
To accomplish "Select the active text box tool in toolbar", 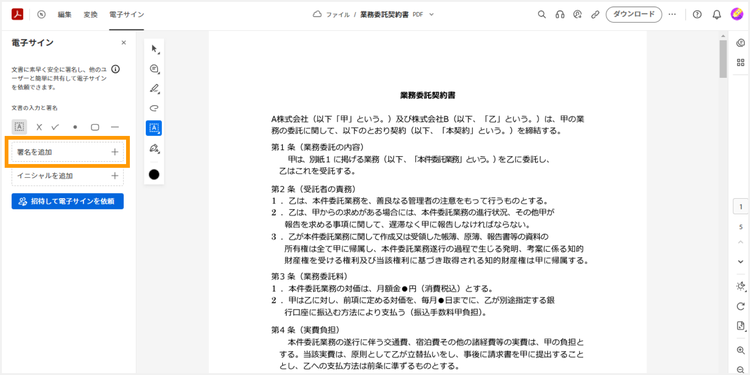I will click(x=154, y=128).
